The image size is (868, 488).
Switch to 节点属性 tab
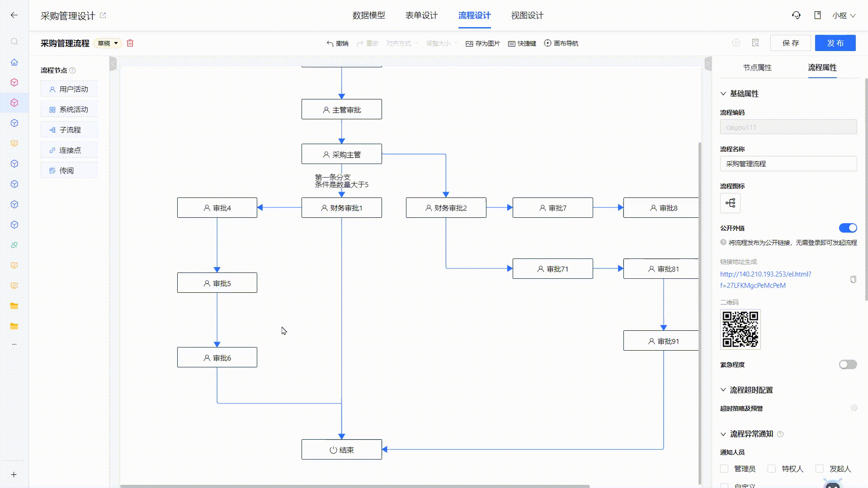pyautogui.click(x=757, y=67)
